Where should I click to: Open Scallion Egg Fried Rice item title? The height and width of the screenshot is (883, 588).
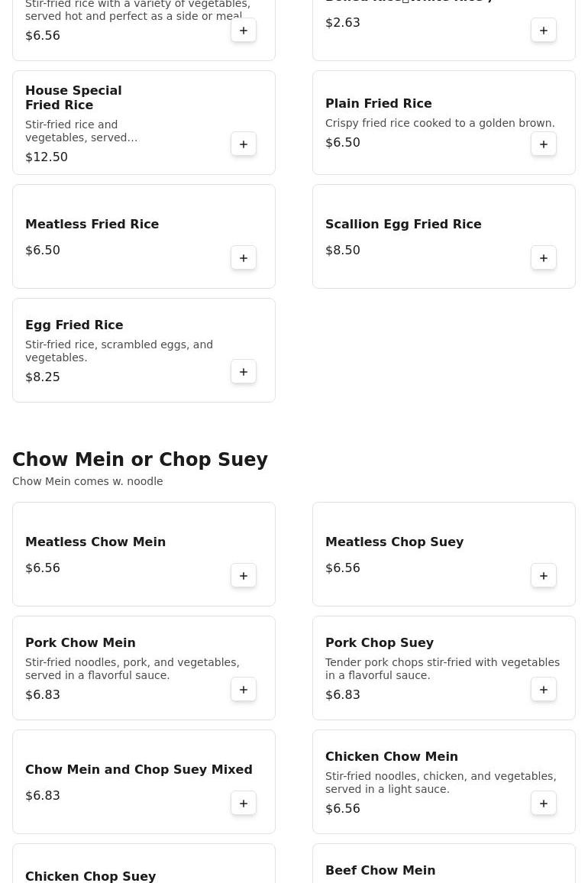[403, 224]
